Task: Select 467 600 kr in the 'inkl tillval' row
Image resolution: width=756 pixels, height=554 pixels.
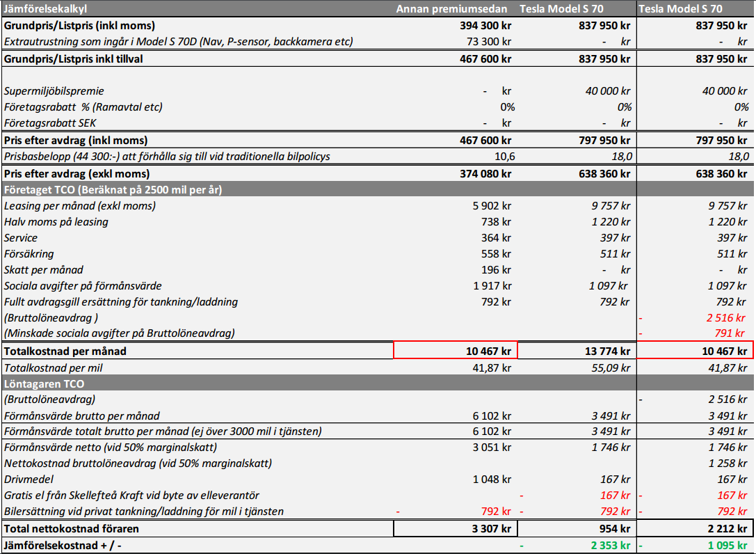Action: point(485,59)
